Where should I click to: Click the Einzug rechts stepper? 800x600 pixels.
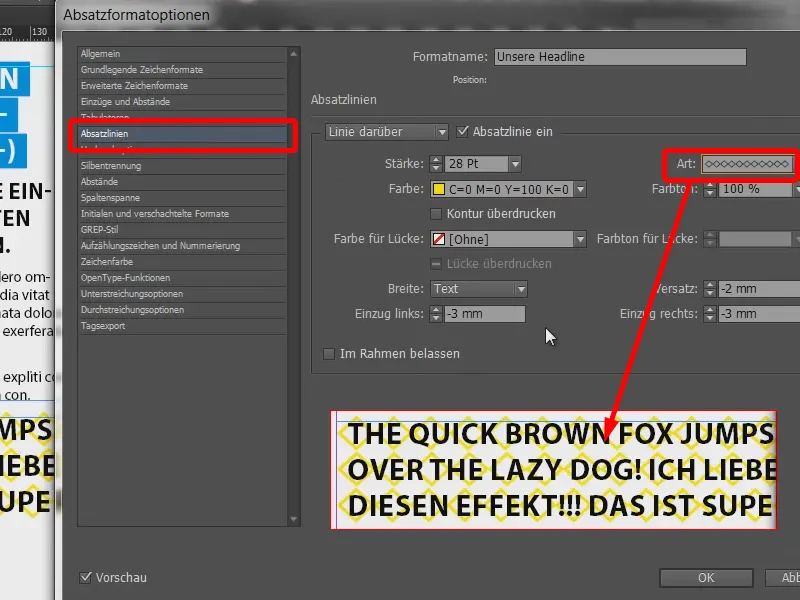pos(710,314)
